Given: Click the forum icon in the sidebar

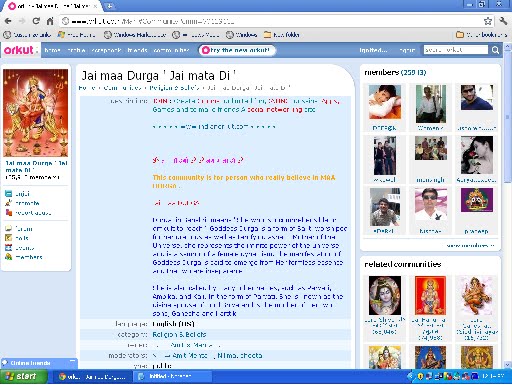Looking at the screenshot, I should 8,229.
